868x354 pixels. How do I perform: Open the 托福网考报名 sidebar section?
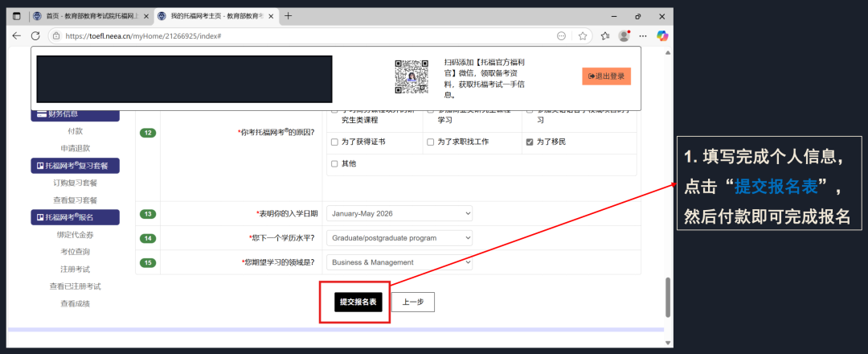click(x=76, y=217)
